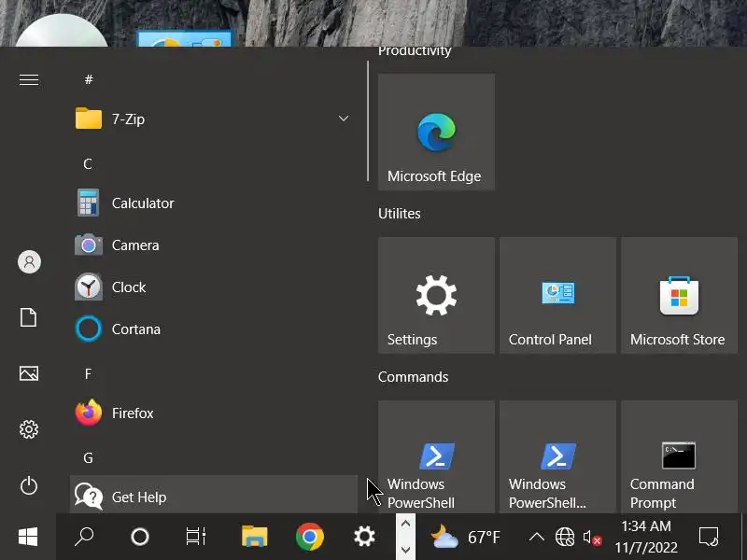Select the Productivity group heading
The width and height of the screenshot is (747, 560).
coord(415,51)
